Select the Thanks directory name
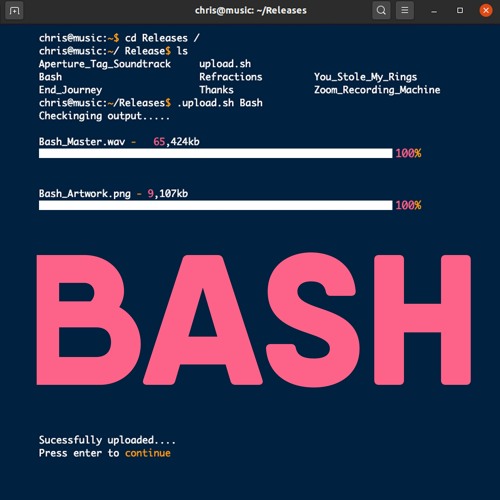 pos(216,90)
